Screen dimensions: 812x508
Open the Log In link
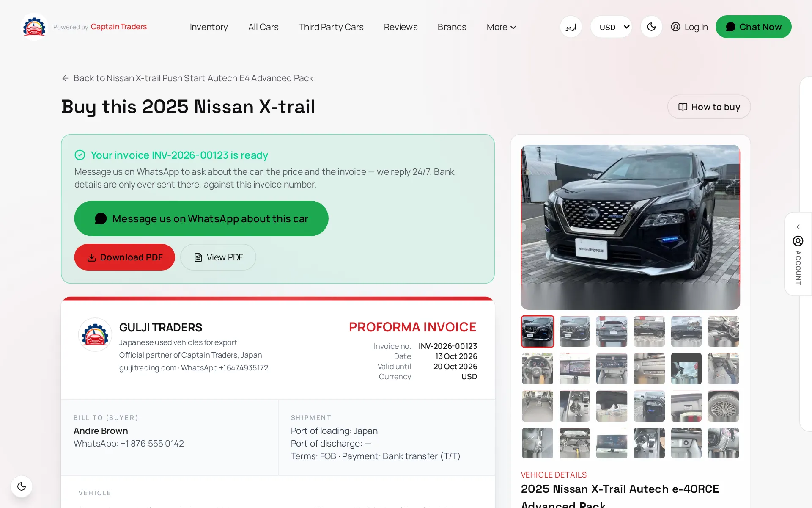(689, 27)
